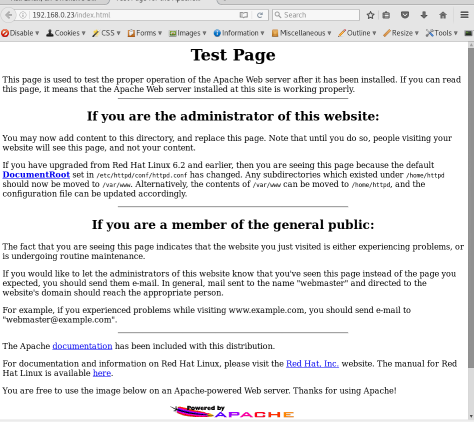474x422 pixels.
Task: Click heading 'If you are the administrator of this website:'
Action: tap(233, 116)
